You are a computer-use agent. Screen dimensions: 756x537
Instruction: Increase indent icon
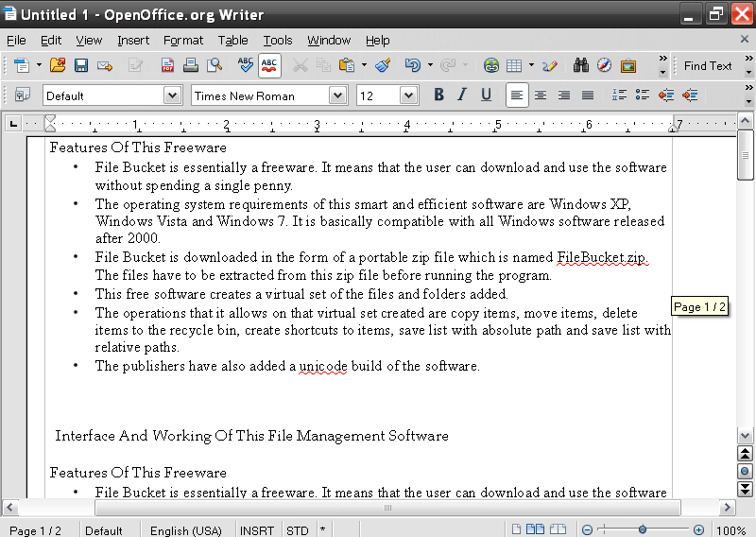[690, 95]
